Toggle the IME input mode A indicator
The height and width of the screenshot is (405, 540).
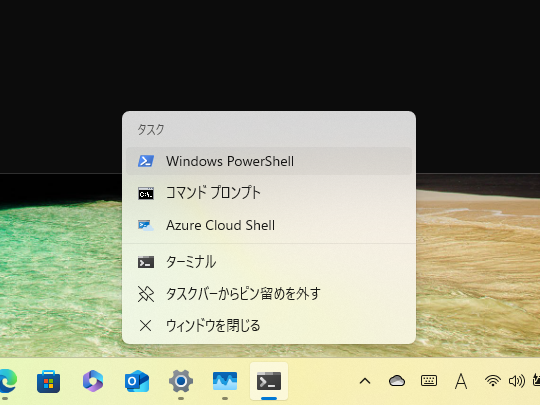point(461,381)
